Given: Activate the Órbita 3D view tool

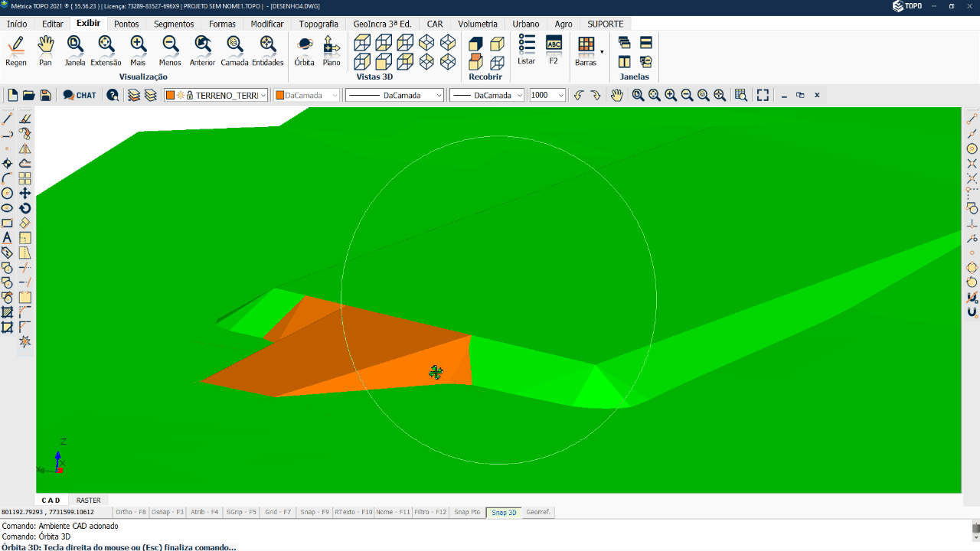Looking at the screenshot, I should click(304, 51).
